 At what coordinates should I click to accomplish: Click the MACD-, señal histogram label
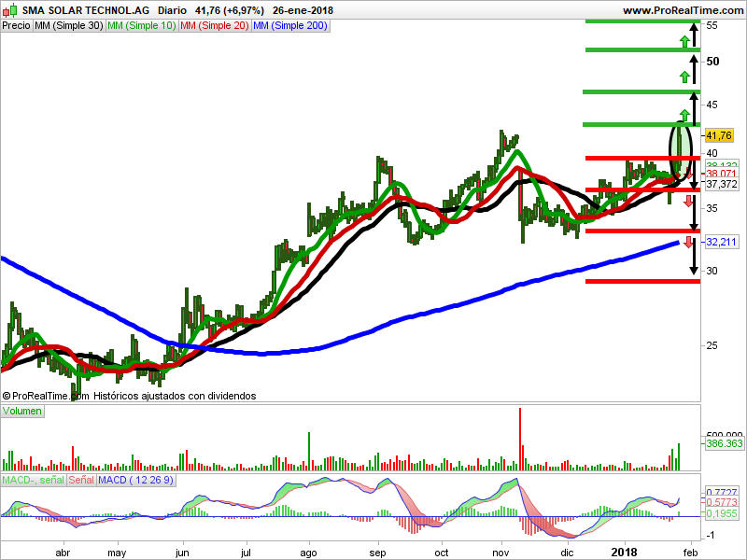tap(33, 480)
